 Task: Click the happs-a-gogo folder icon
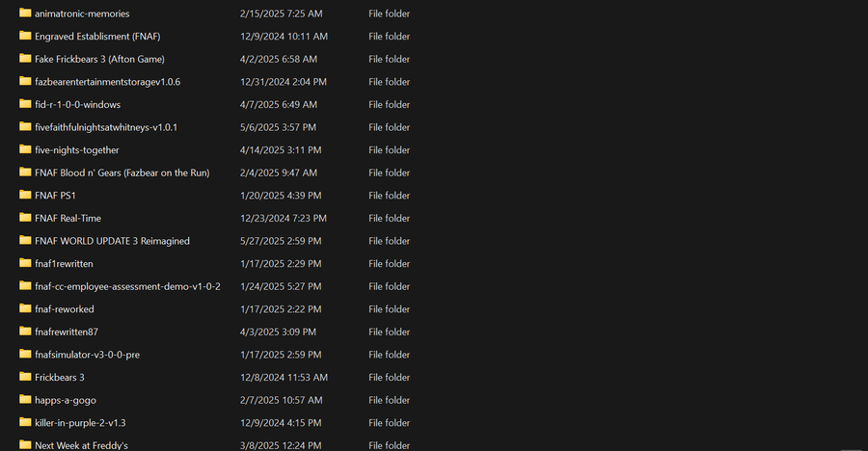[x=25, y=400]
